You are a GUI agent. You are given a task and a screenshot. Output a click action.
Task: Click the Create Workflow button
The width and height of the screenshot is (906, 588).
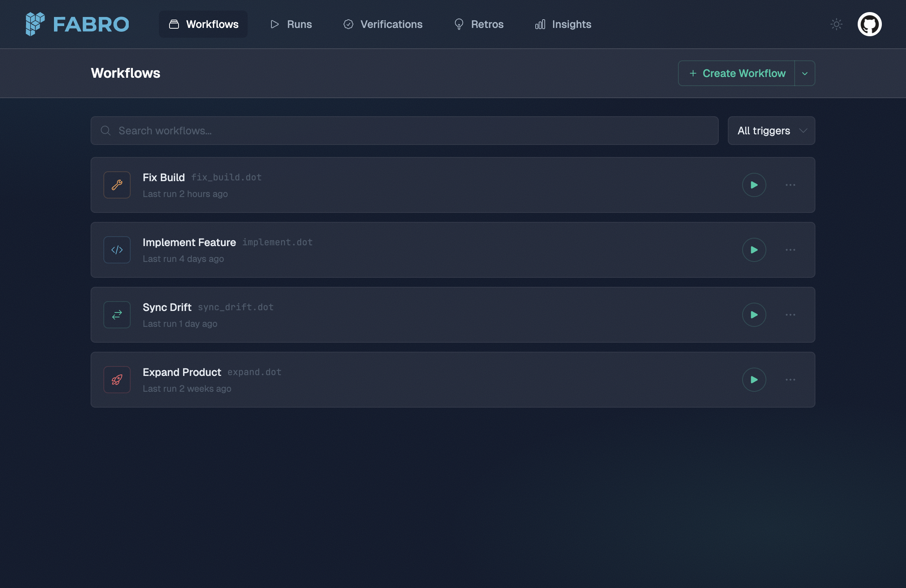737,73
